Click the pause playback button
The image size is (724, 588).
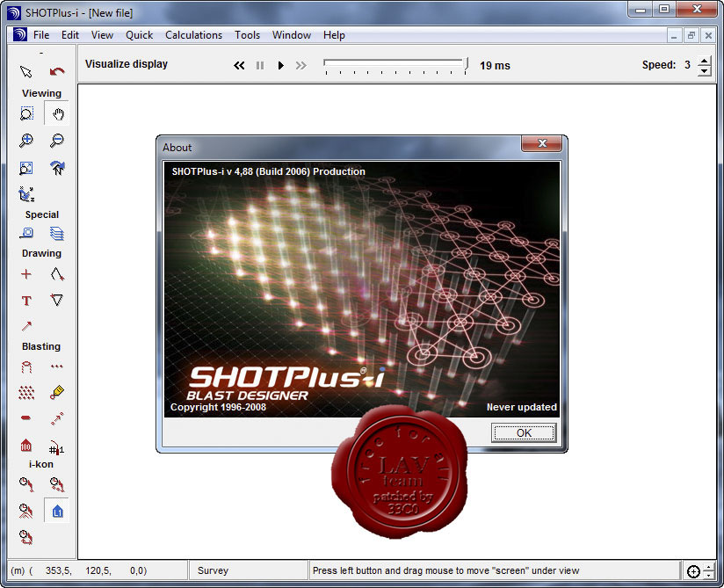point(260,66)
